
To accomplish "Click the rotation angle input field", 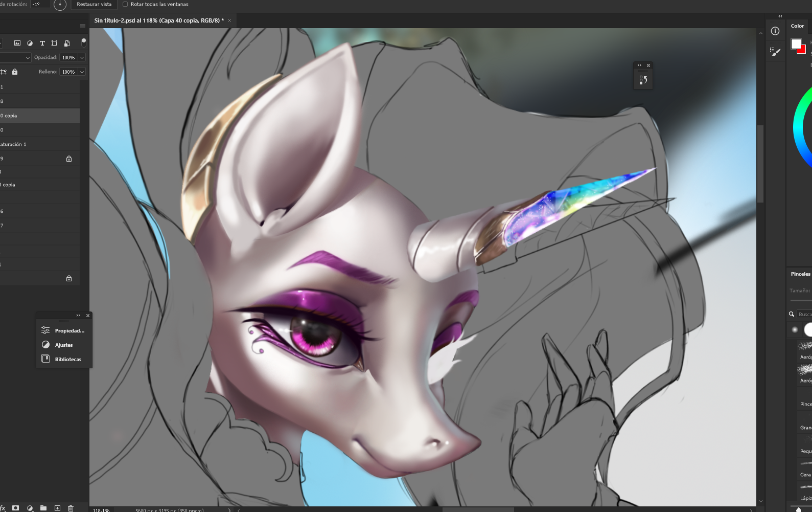I will click(x=41, y=4).
